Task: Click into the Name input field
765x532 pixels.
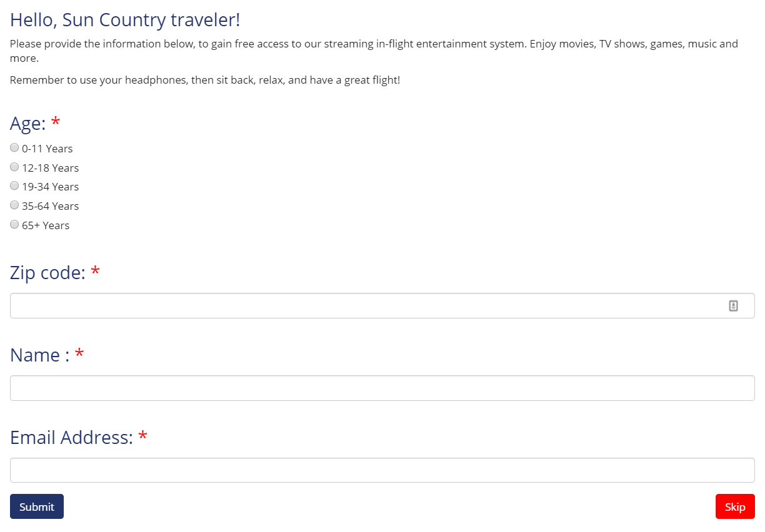Action: point(382,388)
